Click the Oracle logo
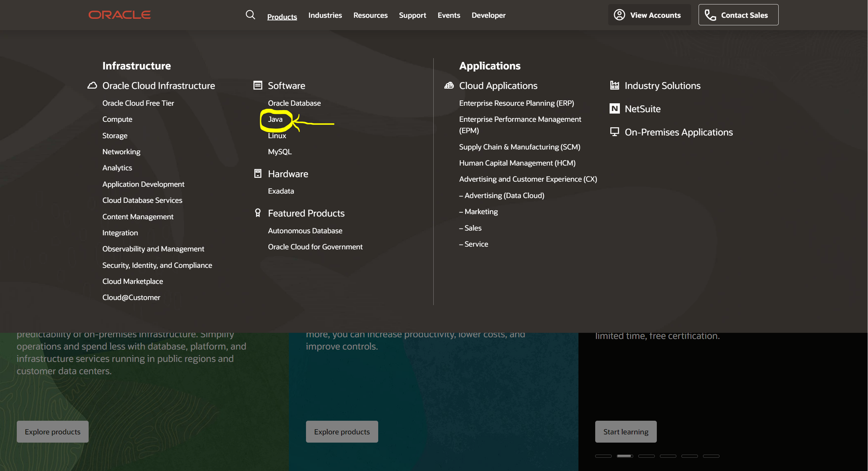Viewport: 868px width, 471px height. pyautogui.click(x=119, y=15)
